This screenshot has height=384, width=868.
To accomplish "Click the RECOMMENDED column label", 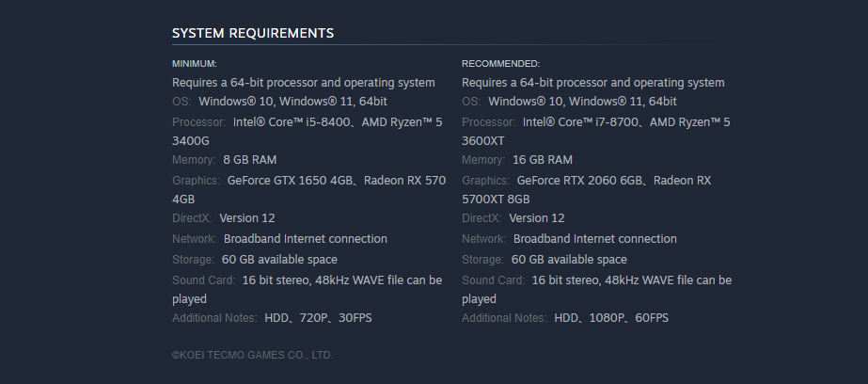I will pos(500,64).
